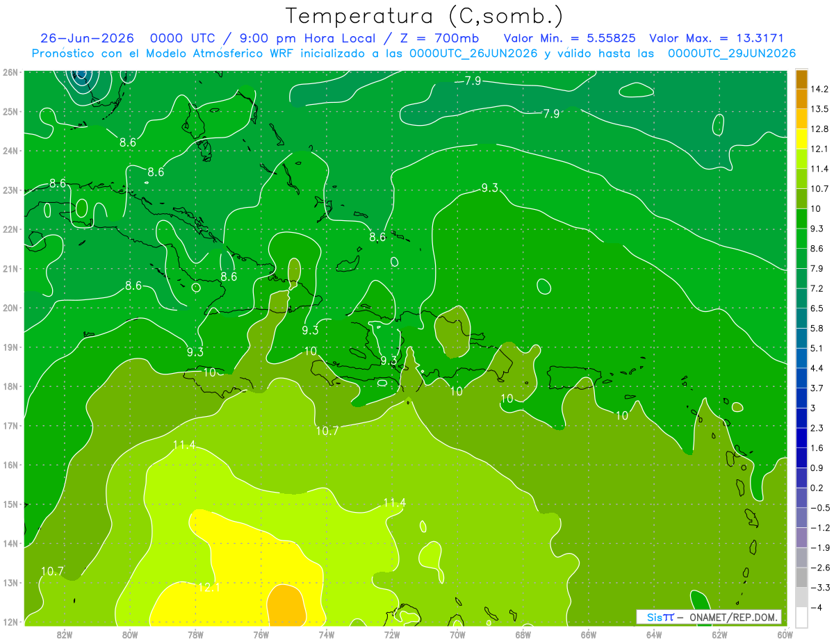Click the '26N' latitude axis label
Image resolution: width=834 pixels, height=644 pixels.
tap(10, 72)
